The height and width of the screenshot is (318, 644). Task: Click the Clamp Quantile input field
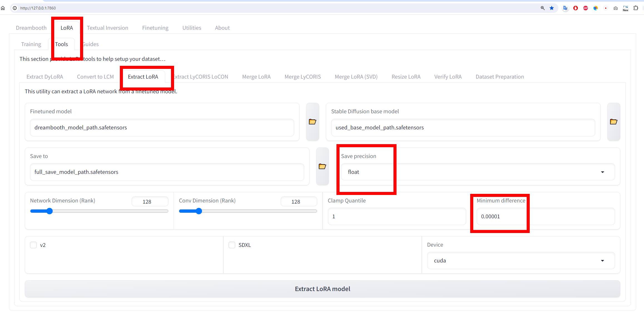(397, 216)
